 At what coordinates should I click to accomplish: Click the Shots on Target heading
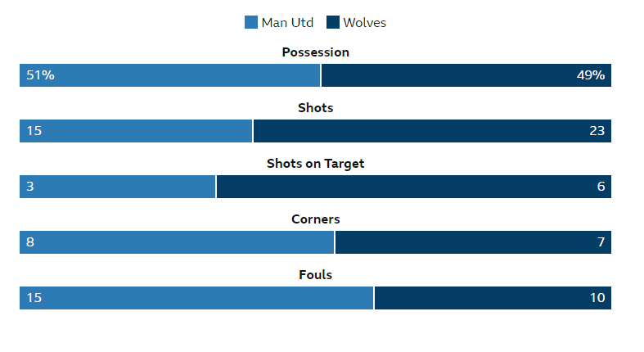pyautogui.click(x=315, y=164)
